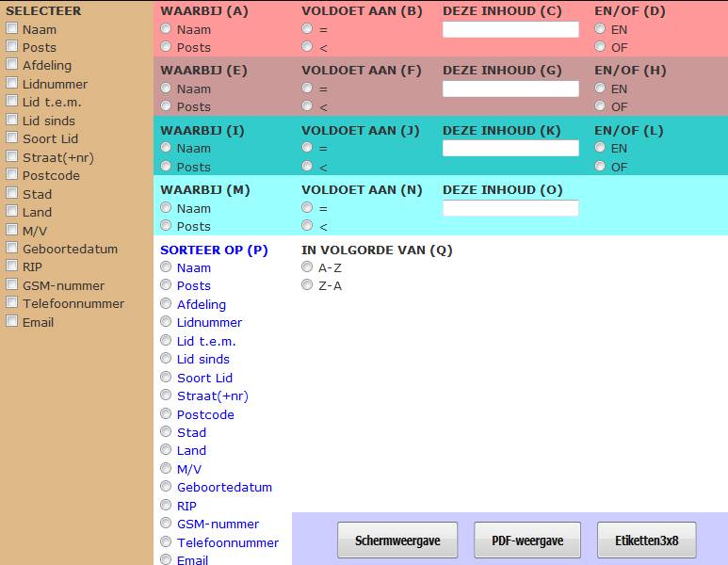Choose the < operator under VOLDOET AAN (B)
This screenshot has width=728, height=565.
(x=307, y=46)
